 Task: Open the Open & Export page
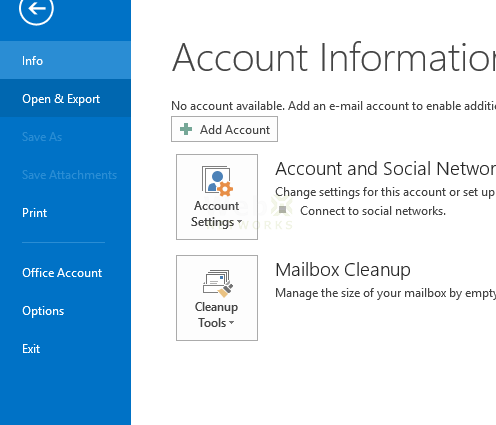(x=65, y=98)
